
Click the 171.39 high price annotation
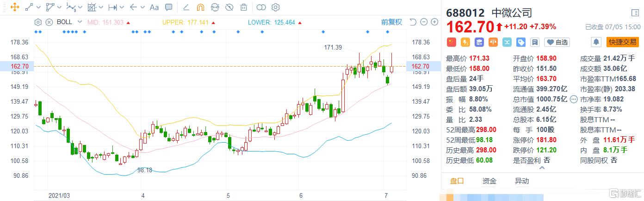[333, 47]
